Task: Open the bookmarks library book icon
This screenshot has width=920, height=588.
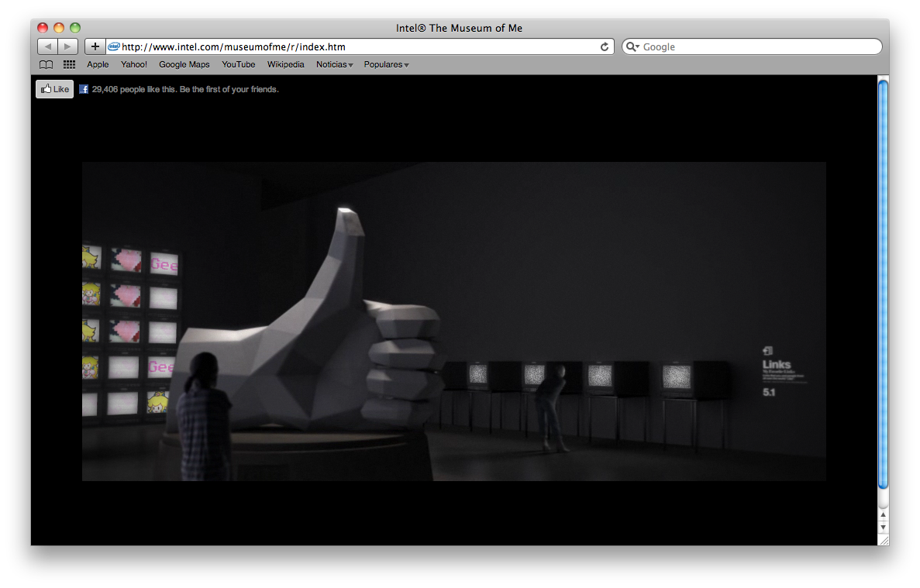Action: tap(47, 65)
